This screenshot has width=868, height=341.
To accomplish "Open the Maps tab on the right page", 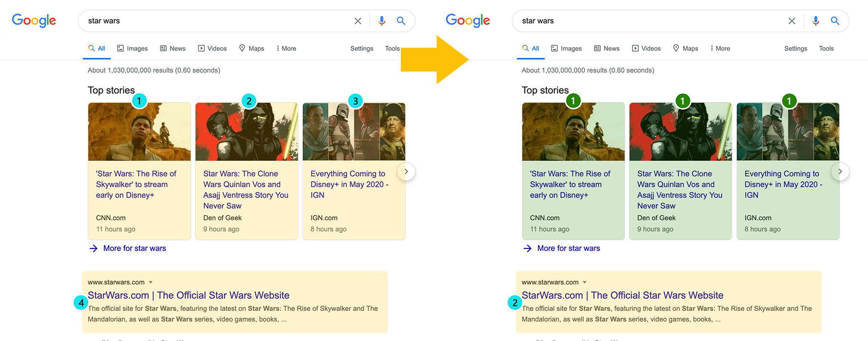I will click(x=686, y=48).
